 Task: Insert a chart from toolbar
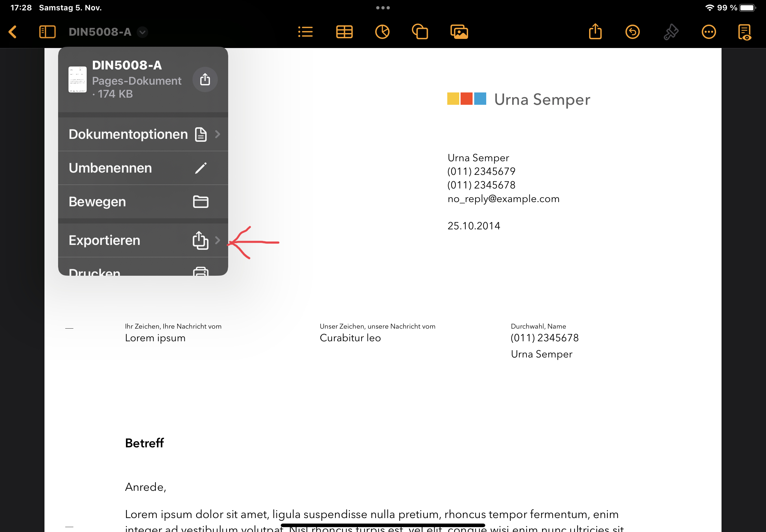pyautogui.click(x=382, y=32)
